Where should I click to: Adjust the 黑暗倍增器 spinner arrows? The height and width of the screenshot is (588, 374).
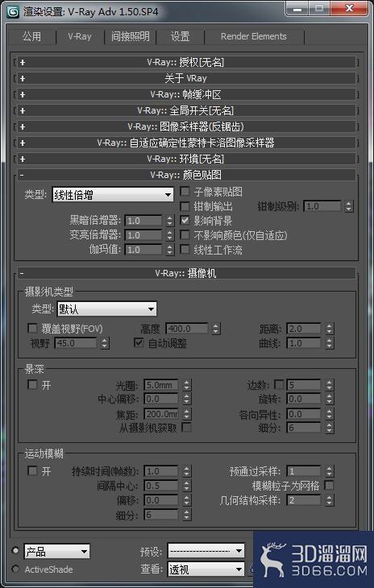coord(170,221)
